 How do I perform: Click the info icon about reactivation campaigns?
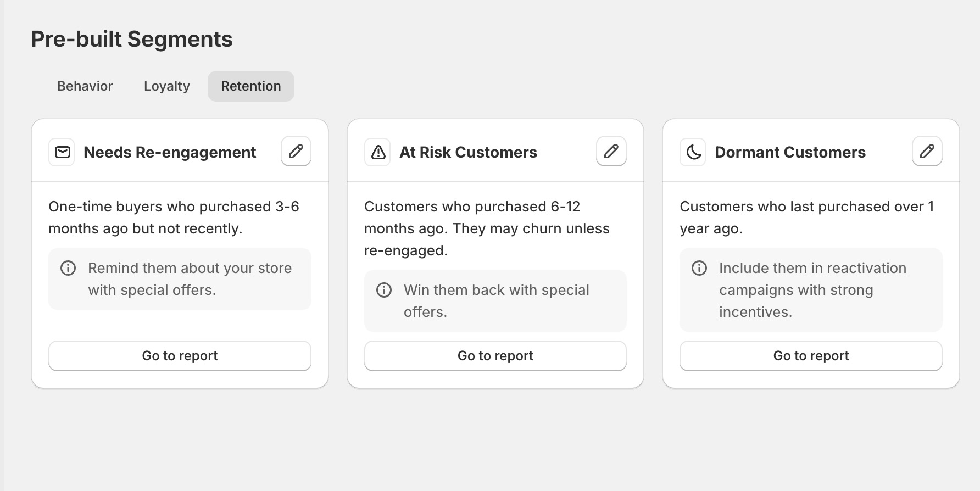click(699, 269)
